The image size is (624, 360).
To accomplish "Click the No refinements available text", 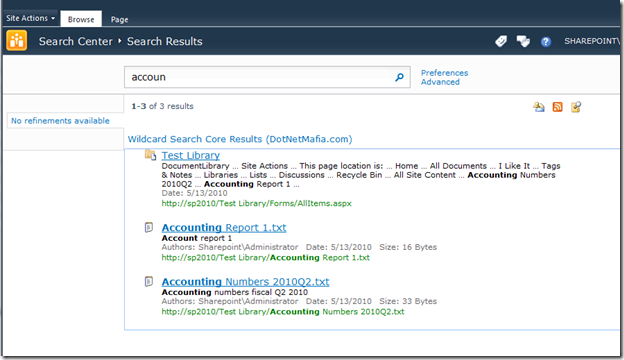I will pos(60,121).
